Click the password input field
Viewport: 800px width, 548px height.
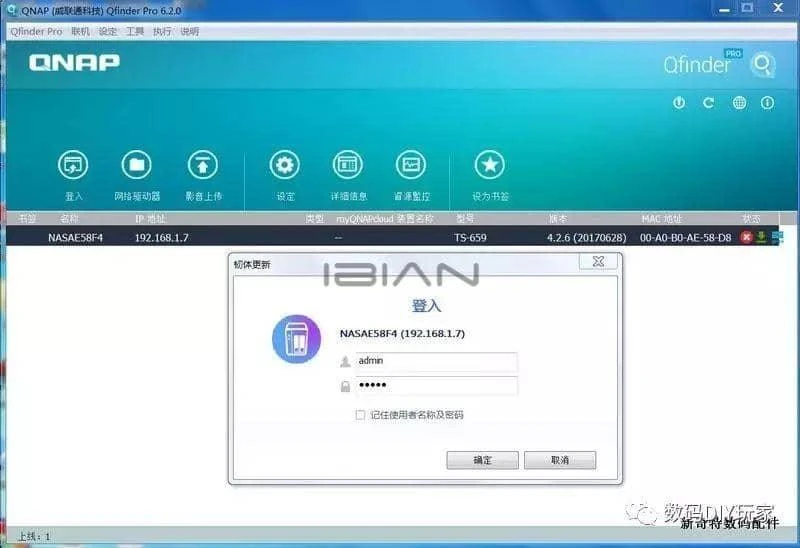(436, 386)
